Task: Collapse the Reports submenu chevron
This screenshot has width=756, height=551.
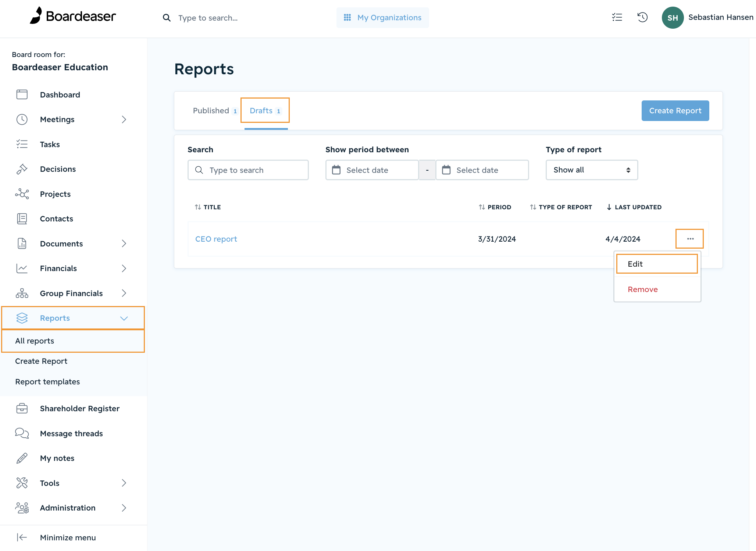Action: click(124, 318)
